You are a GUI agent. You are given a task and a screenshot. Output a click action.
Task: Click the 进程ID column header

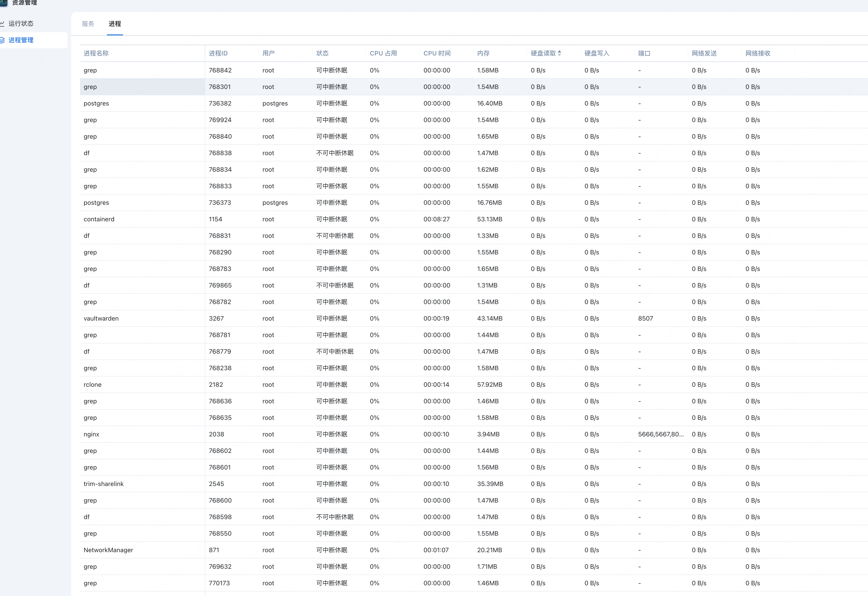pos(218,53)
